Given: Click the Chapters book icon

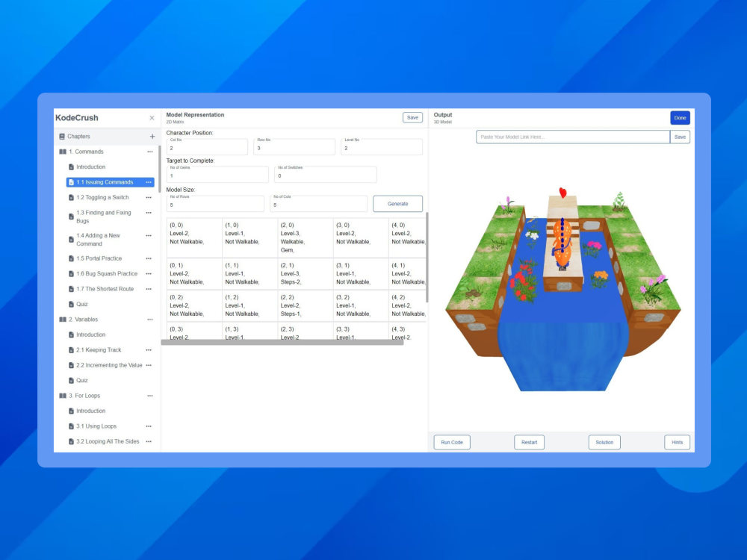Looking at the screenshot, I should coord(62,136).
